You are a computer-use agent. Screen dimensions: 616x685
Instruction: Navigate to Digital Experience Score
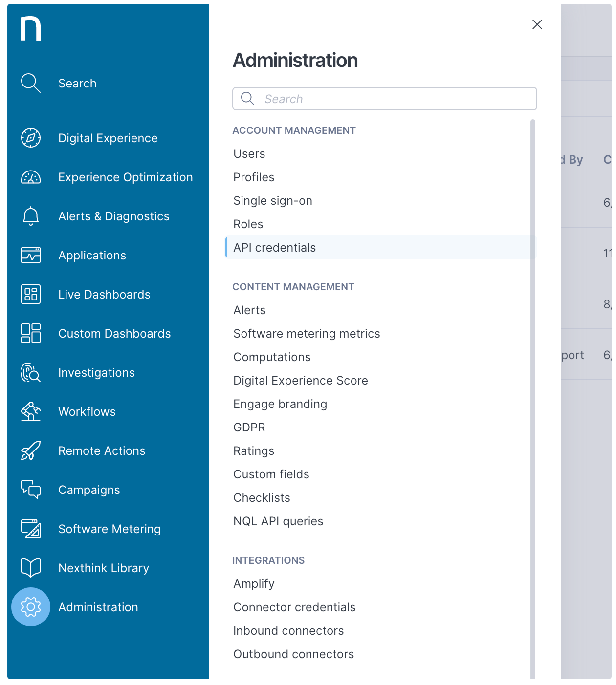pos(301,381)
